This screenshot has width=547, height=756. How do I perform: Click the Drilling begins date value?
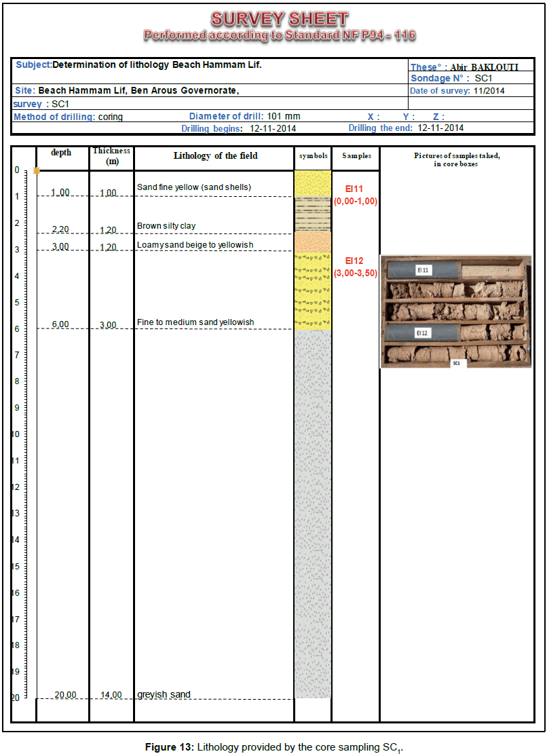point(273,128)
